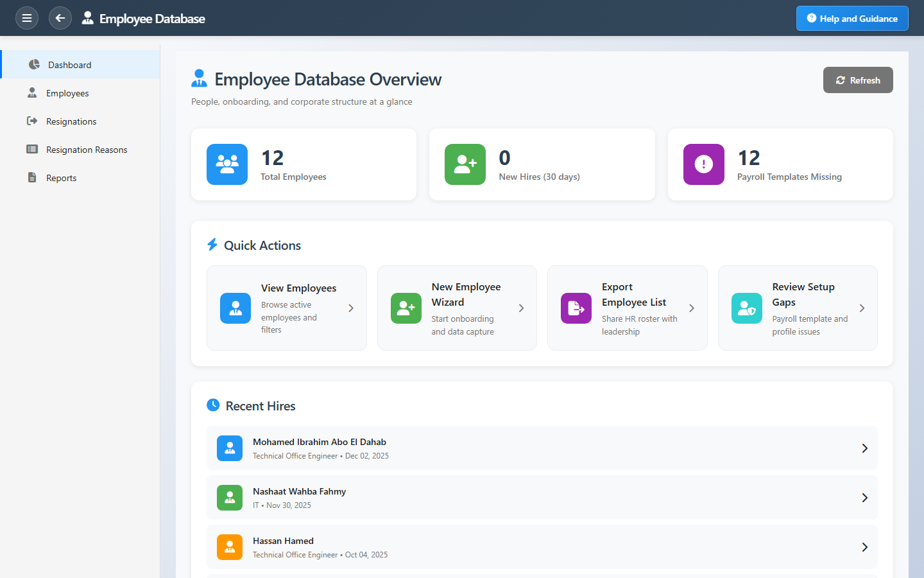924x578 pixels.
Task: Click the back arrow icon
Action: (x=60, y=18)
